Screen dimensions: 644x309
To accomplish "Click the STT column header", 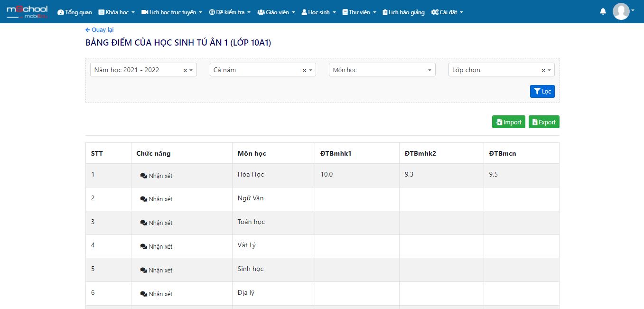I will [108, 153].
